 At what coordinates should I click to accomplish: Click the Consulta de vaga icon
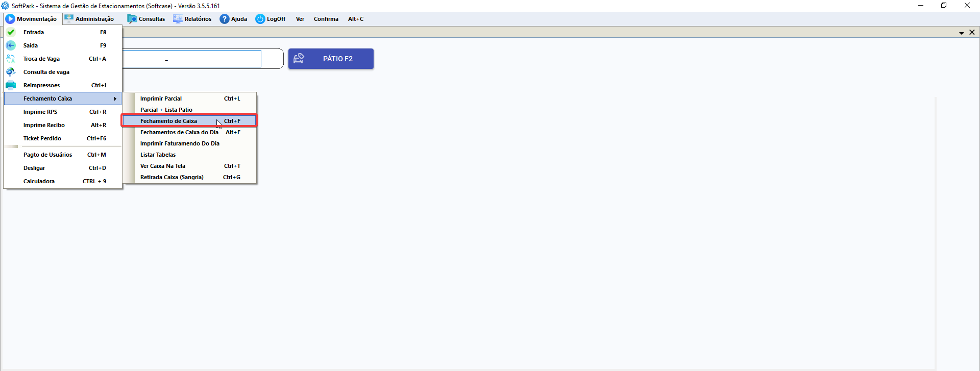coord(11,72)
